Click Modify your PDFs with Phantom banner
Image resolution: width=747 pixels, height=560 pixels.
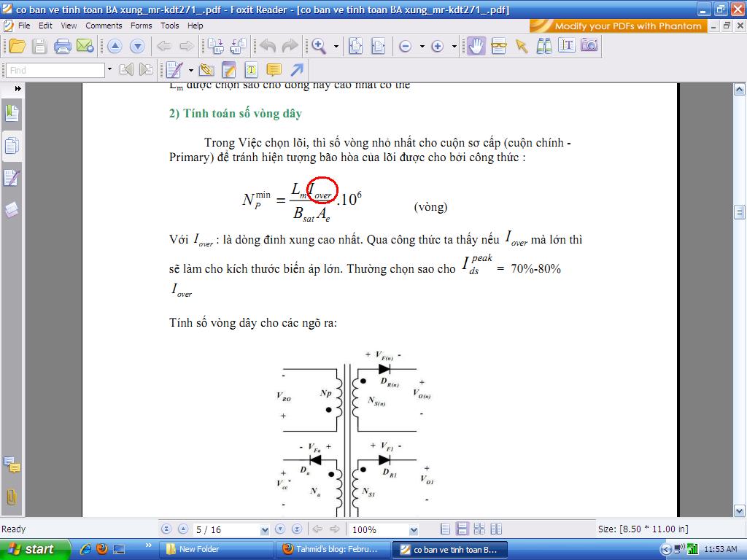coord(619,26)
